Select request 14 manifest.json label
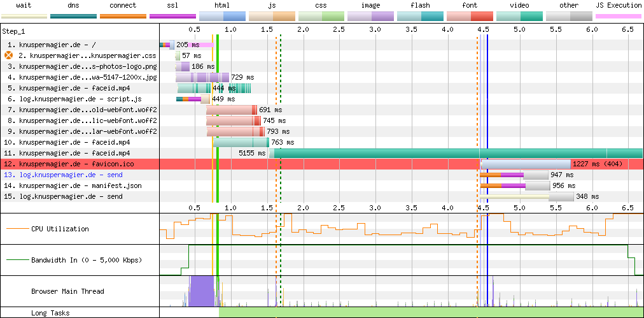 click(73, 185)
